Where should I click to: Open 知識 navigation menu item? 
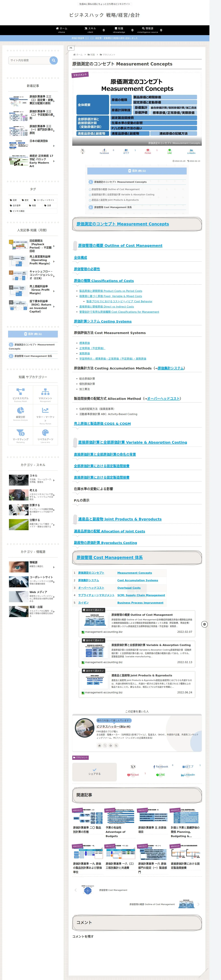119,30
